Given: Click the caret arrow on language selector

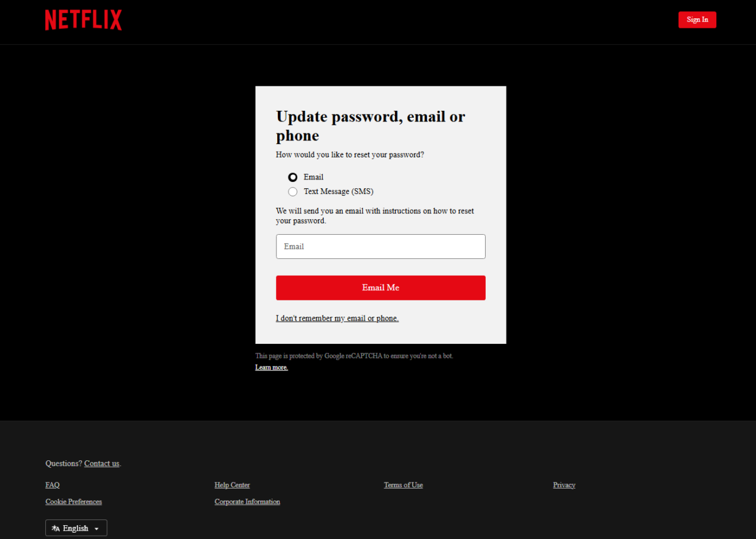Looking at the screenshot, I should pyautogui.click(x=96, y=529).
